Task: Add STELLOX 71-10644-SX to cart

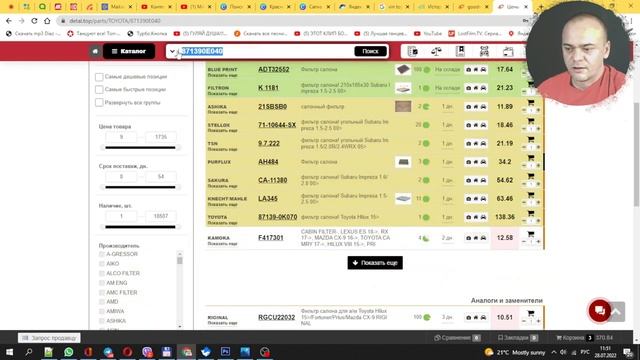Action: [531, 121]
